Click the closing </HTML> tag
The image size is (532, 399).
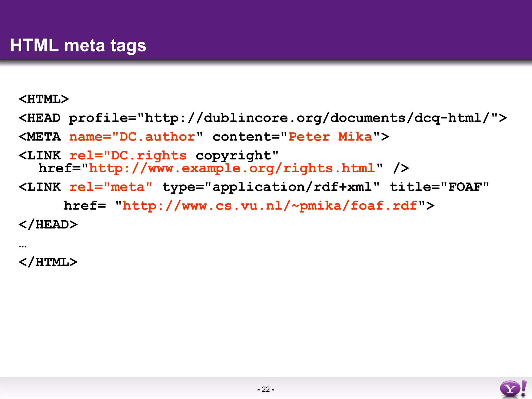[x=48, y=262]
